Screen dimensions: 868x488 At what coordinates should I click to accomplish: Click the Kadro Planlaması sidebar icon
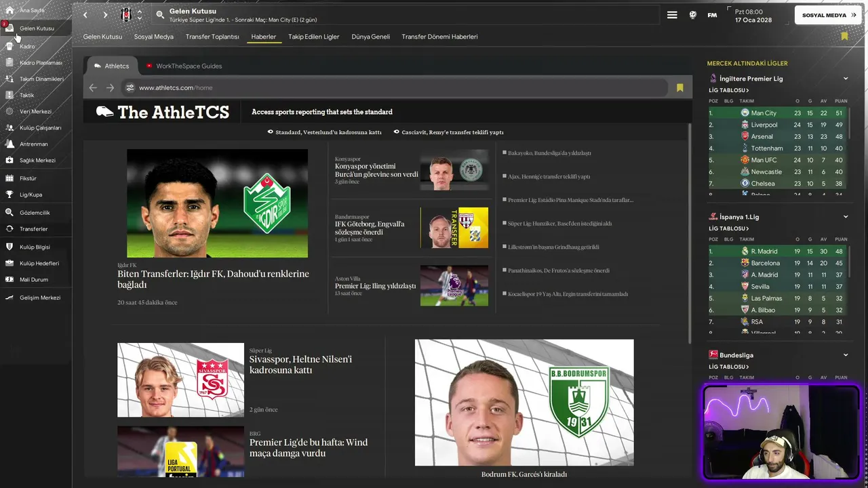click(x=9, y=62)
